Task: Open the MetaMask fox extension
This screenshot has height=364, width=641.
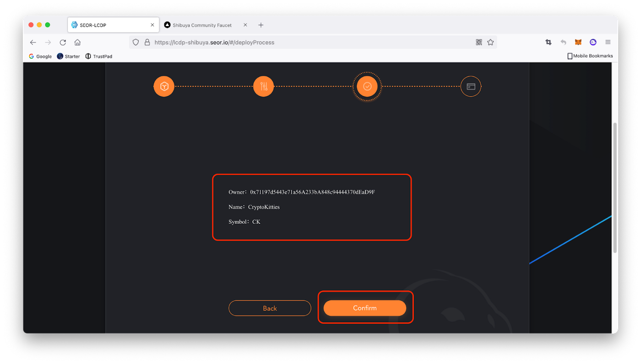Action: pos(578,42)
